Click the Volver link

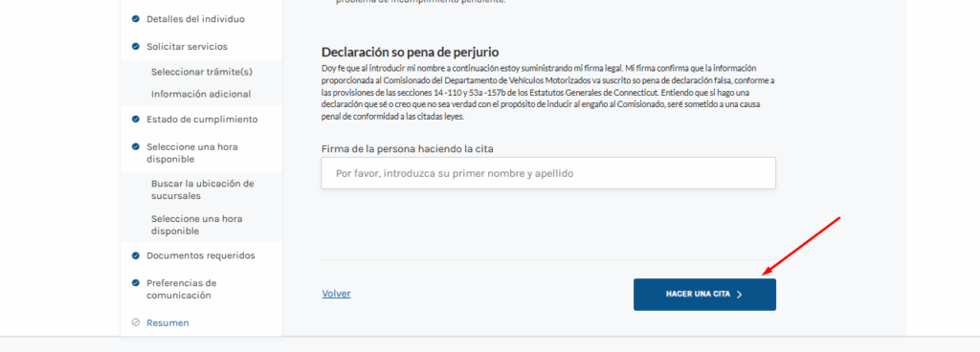coord(336,294)
